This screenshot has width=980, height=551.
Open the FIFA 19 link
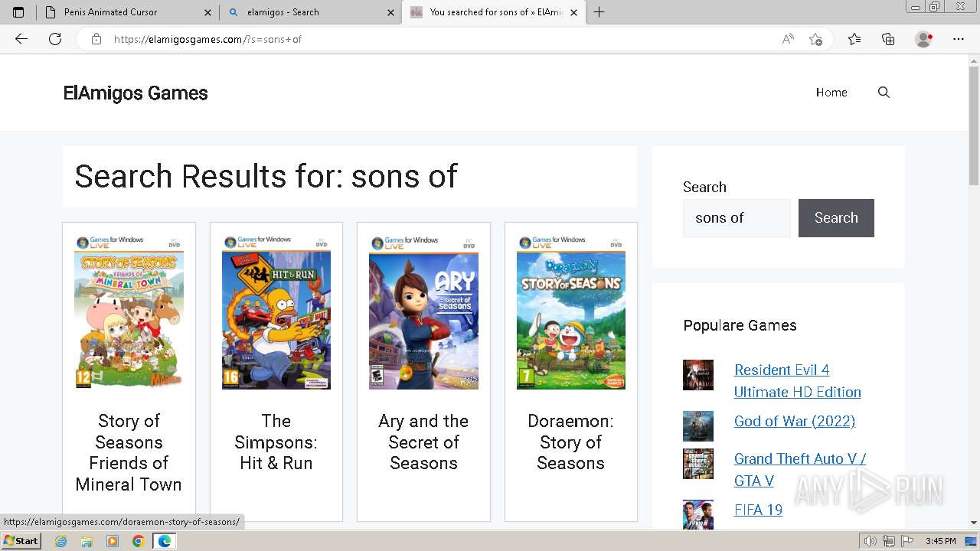click(x=758, y=510)
